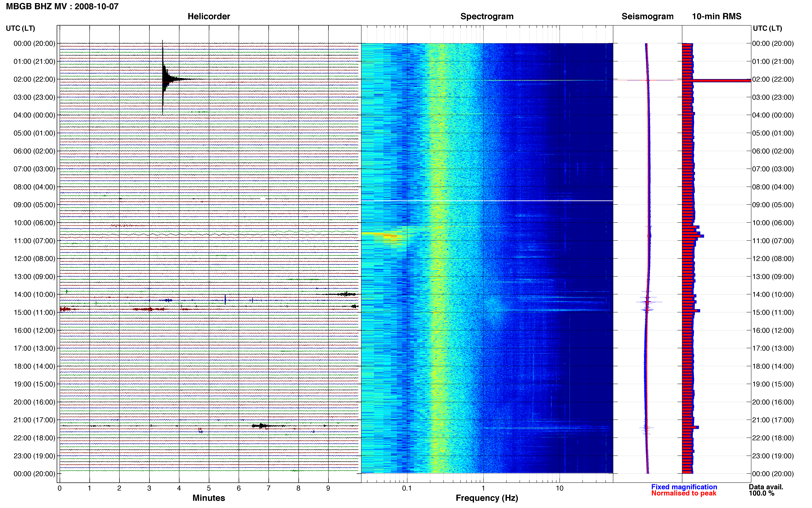Click the long RMS peak bar near 02:00
Screen dimensions: 812x508
716,81
